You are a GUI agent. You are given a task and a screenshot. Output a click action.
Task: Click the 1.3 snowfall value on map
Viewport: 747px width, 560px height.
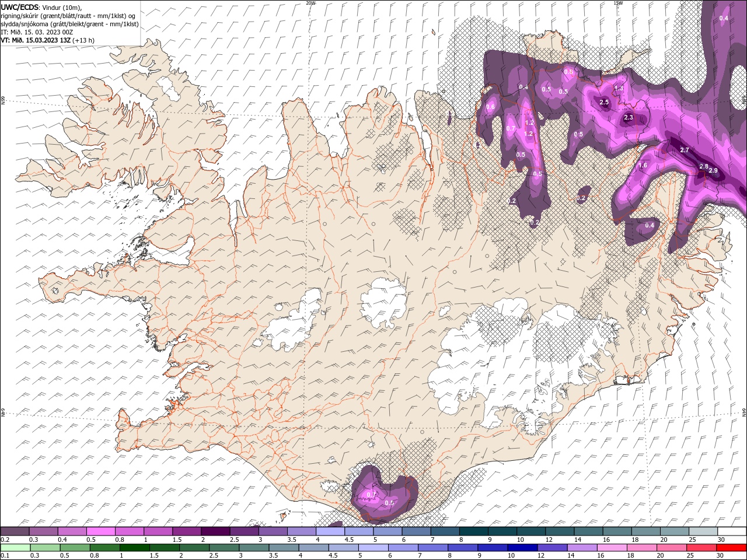pyautogui.click(x=619, y=87)
